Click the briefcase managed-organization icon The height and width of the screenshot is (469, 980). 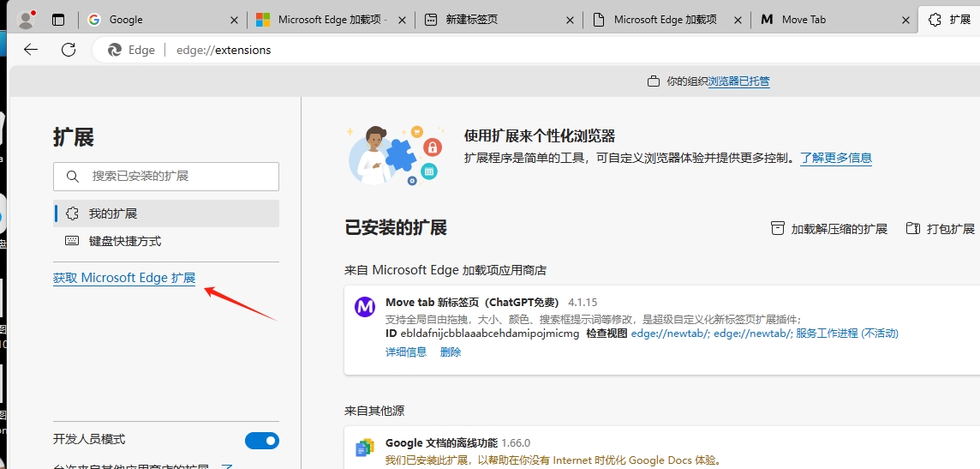[654, 81]
